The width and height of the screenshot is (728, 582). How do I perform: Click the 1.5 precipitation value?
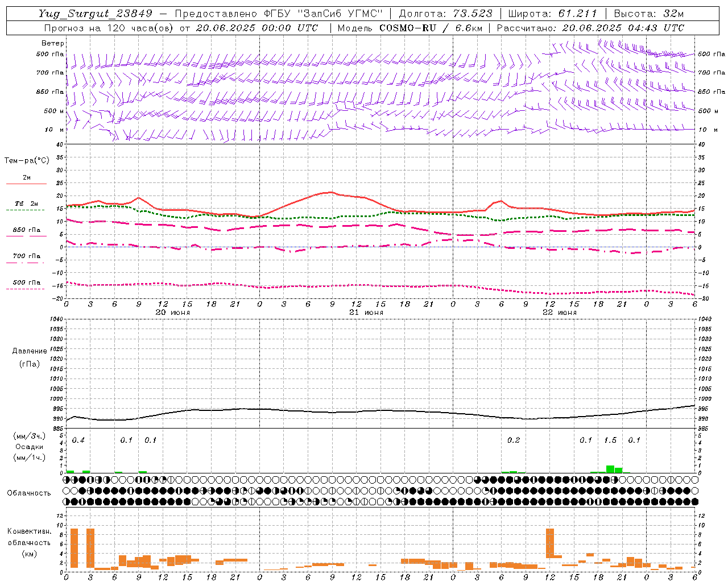610,440
